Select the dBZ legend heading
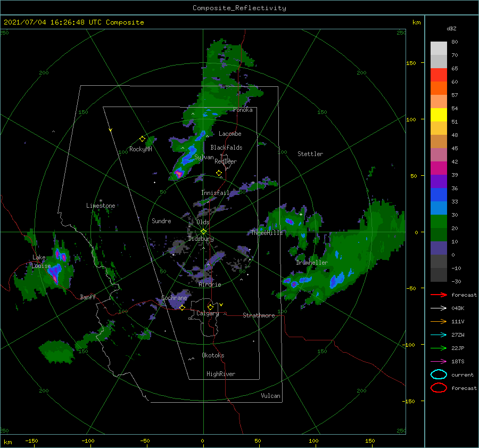The height and width of the screenshot is (448, 479). pos(451,28)
